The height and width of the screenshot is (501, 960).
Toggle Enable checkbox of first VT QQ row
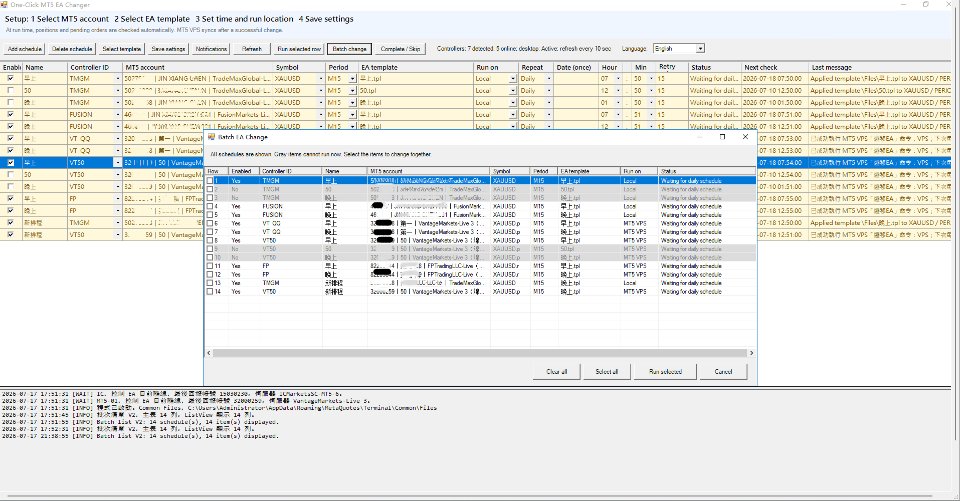(x=10, y=138)
